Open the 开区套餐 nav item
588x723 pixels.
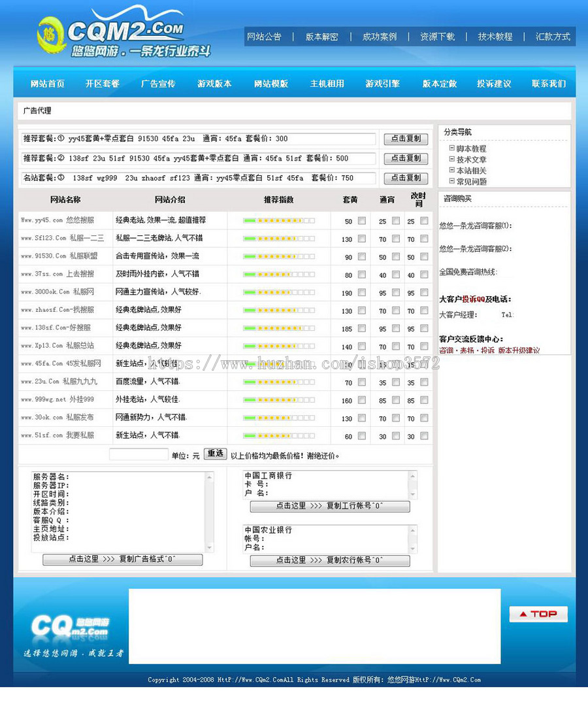[103, 84]
